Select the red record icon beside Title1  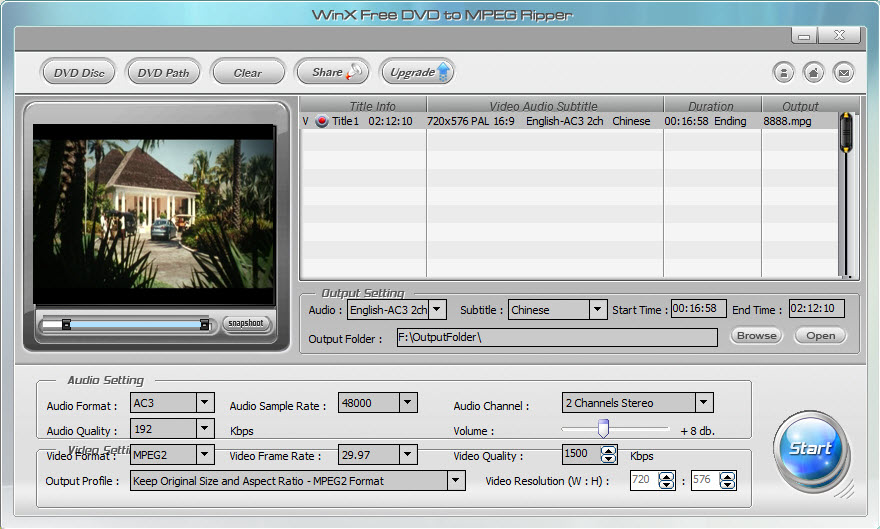pos(322,121)
